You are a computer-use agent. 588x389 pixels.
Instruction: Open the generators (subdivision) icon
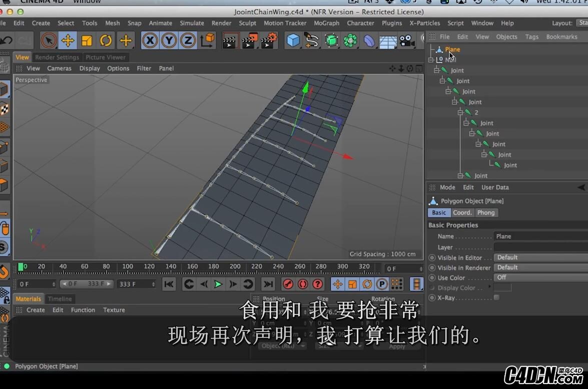click(331, 40)
